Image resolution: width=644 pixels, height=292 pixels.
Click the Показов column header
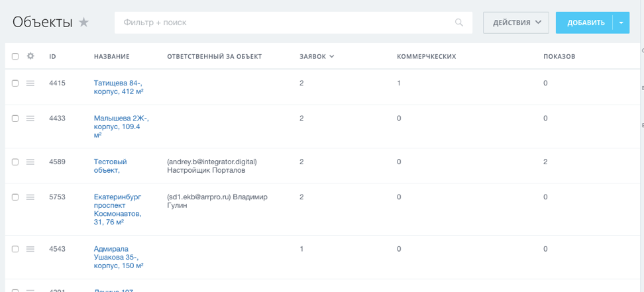coord(559,56)
